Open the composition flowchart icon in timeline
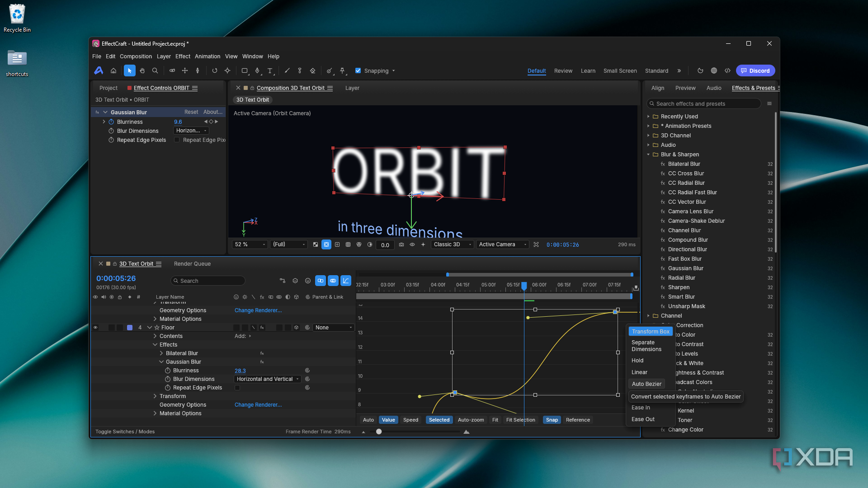Viewport: 868px width, 488px height. 283,281
